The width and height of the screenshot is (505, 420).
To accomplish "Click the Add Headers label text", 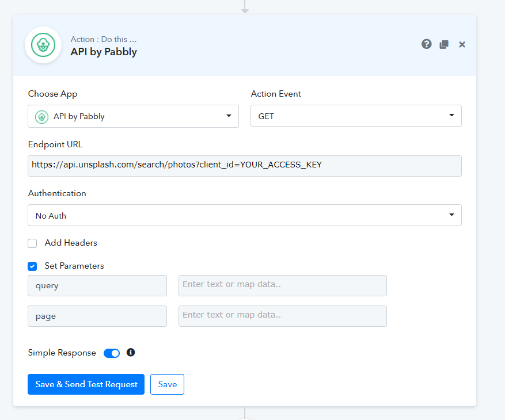I will click(71, 243).
